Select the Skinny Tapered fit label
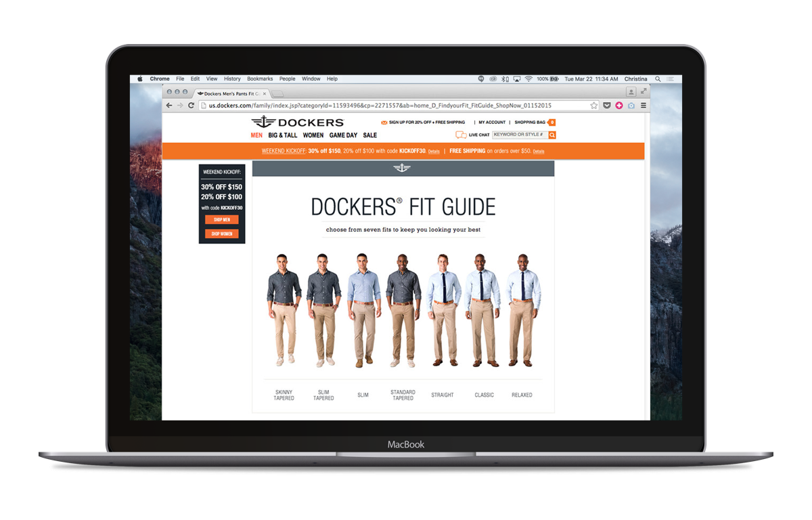812x520 pixels. point(284,395)
